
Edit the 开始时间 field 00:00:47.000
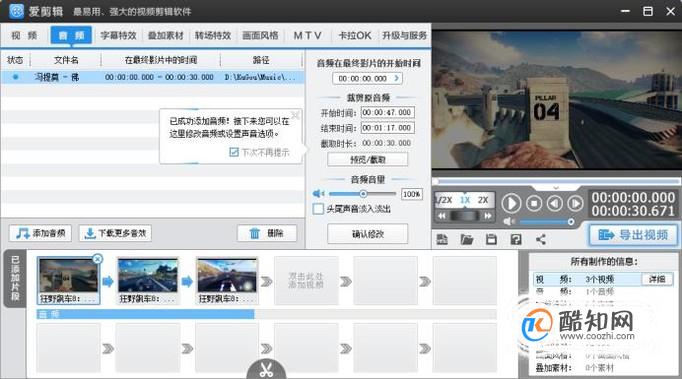[x=387, y=112]
